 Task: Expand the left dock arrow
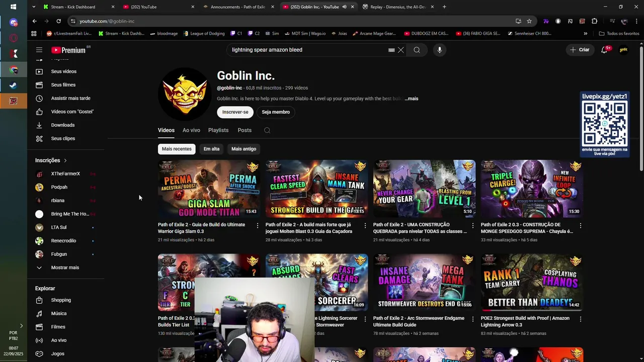tap(21, 326)
